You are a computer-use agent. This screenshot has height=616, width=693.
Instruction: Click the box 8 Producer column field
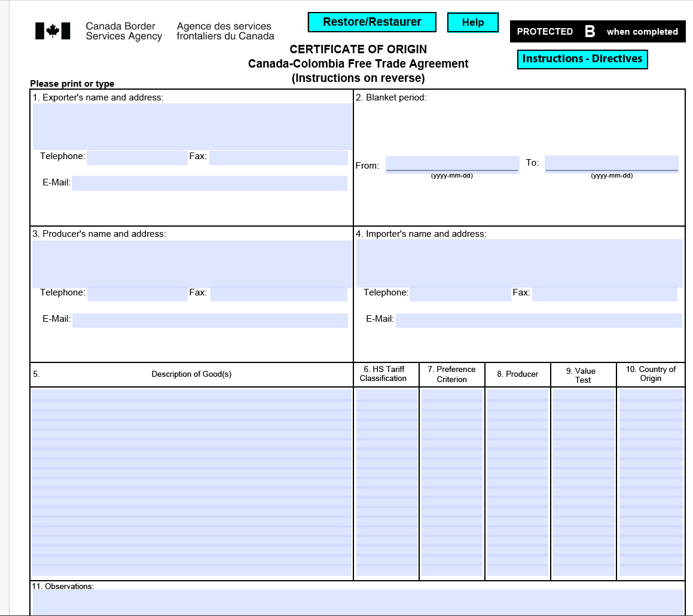click(518, 483)
